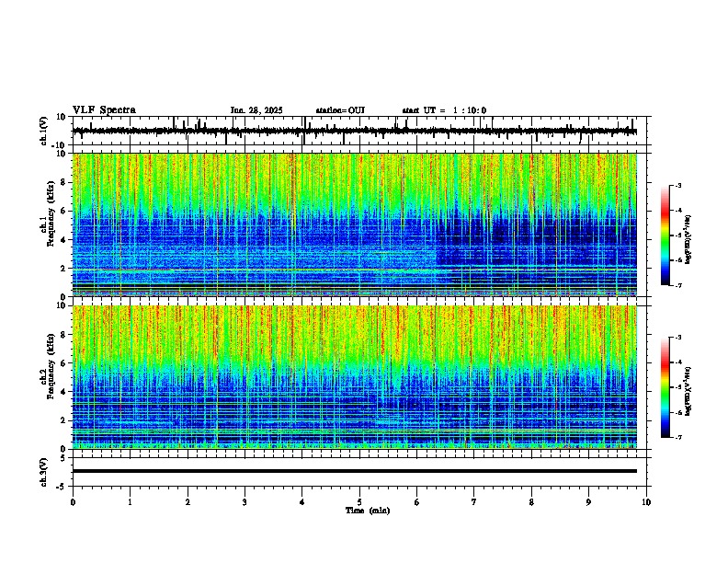Click the ch.2 'Frequency (kHz)' axis label
The height and width of the screenshot is (563, 728).
[x=51, y=366]
